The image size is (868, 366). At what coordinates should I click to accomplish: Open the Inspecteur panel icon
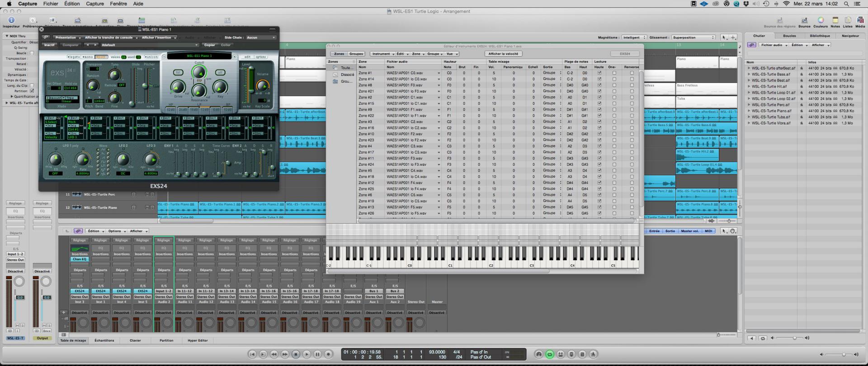(x=11, y=20)
